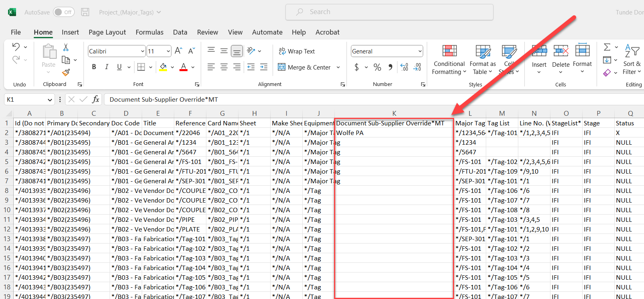Viewport: 644px width, 299px height.
Task: Apply Percent style
Action: coord(377,67)
